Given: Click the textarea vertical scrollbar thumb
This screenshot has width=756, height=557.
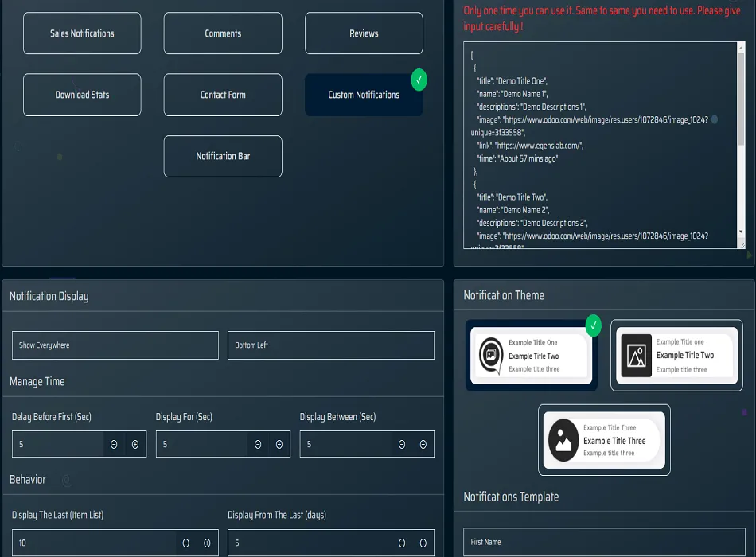Looking at the screenshot, I should pyautogui.click(x=741, y=99).
